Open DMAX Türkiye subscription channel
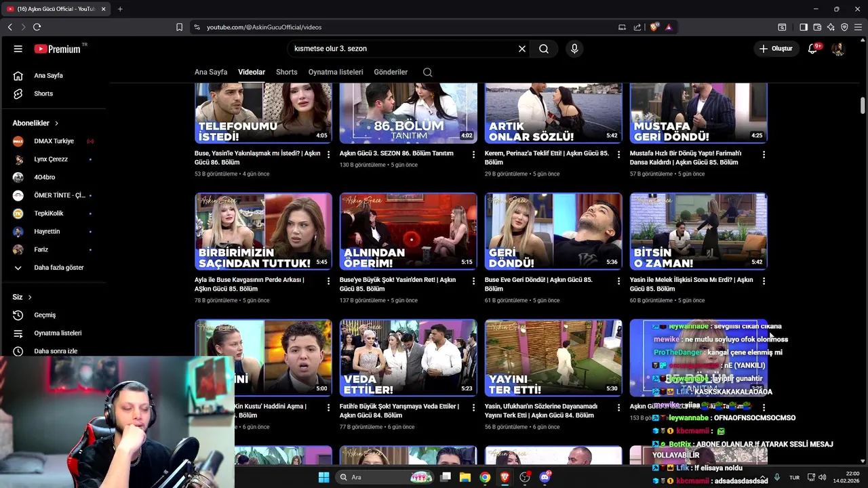Viewport: 868px width, 488px height. (x=55, y=141)
